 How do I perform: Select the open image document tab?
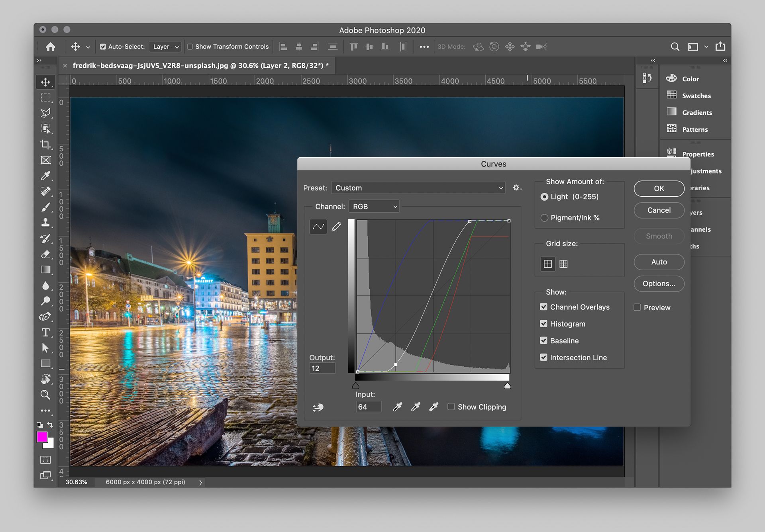click(199, 66)
